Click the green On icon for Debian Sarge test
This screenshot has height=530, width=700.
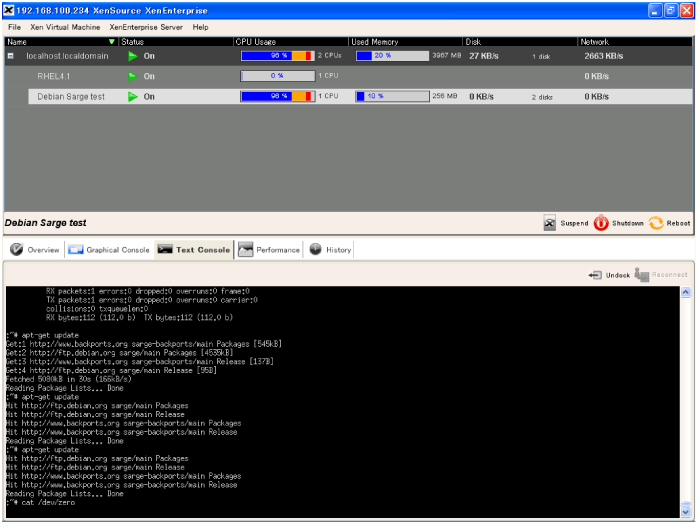tap(133, 96)
